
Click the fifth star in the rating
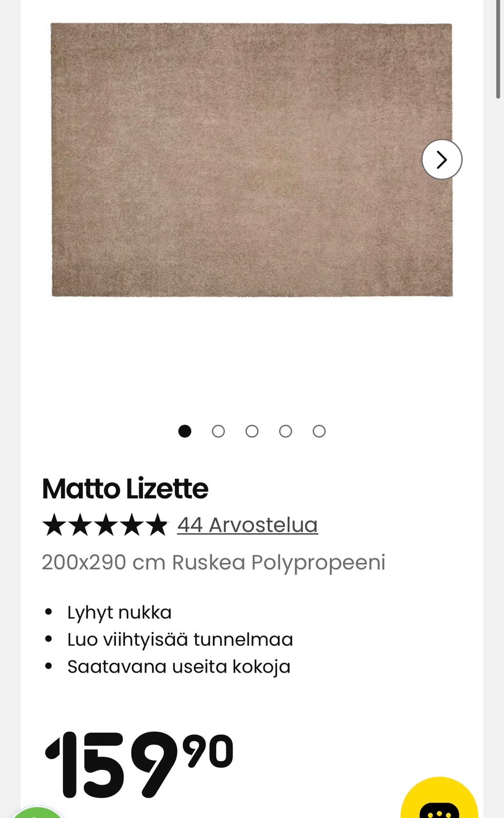(x=156, y=525)
